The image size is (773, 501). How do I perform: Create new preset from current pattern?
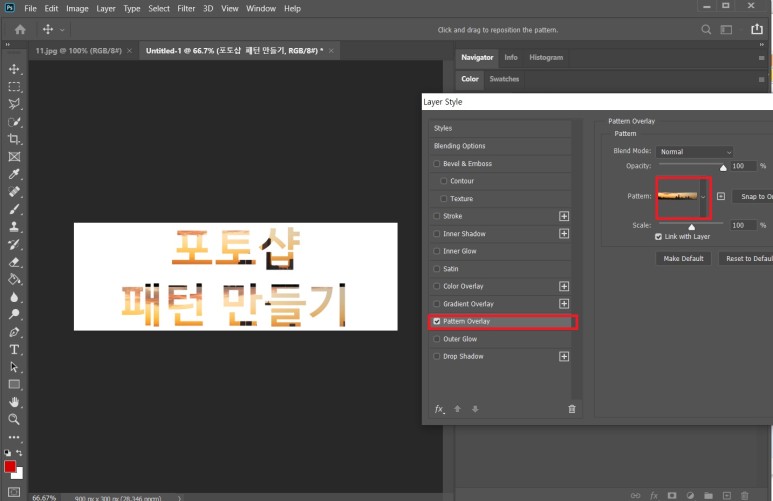[721, 196]
